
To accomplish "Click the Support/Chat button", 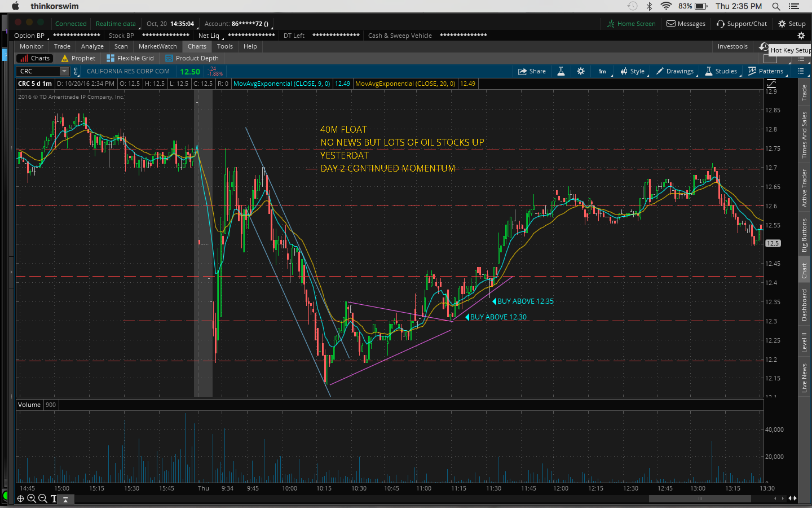I will (x=742, y=24).
